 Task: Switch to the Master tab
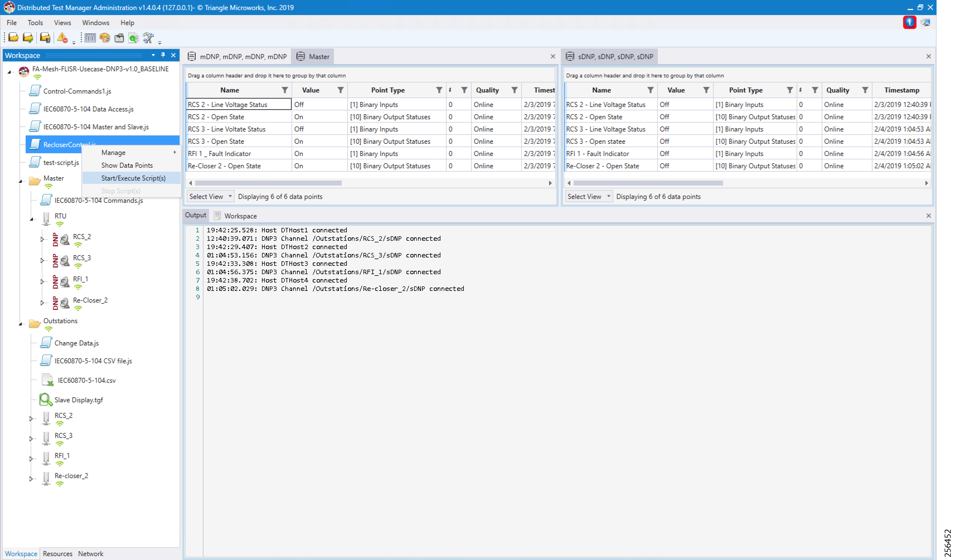pos(313,57)
